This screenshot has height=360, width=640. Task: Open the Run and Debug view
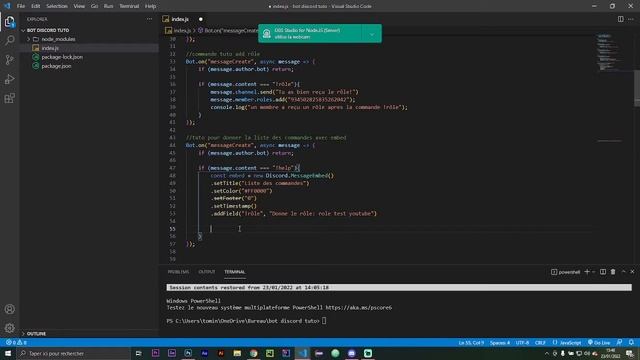pyautogui.click(x=9, y=79)
